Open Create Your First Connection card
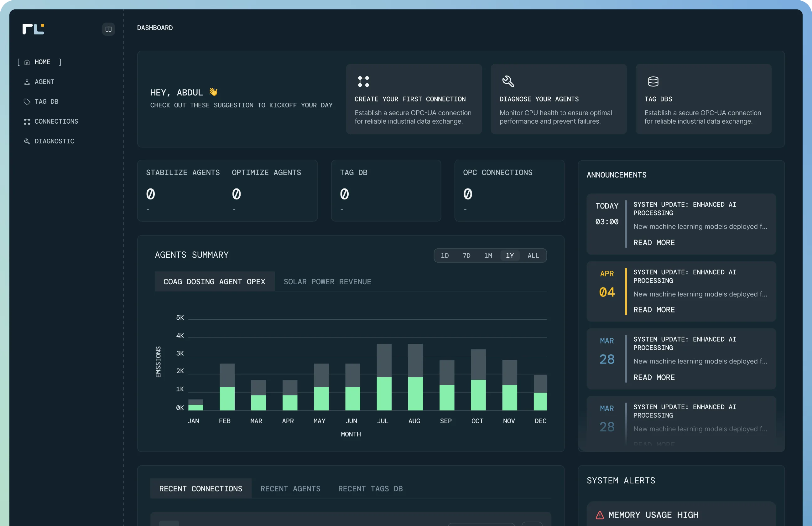 414,99
